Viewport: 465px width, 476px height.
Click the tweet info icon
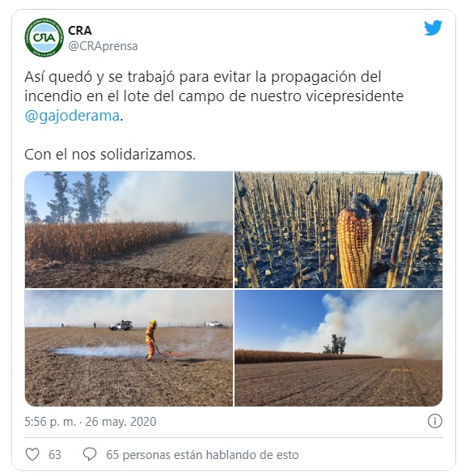434,421
